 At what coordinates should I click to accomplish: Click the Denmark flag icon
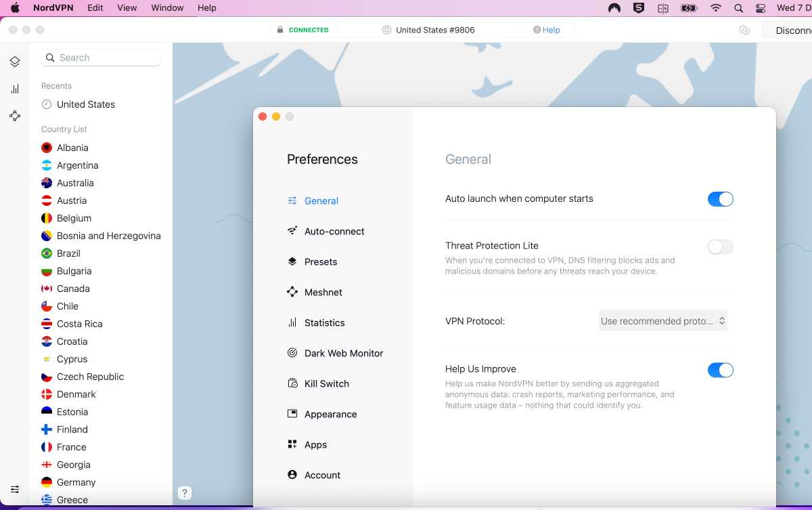tap(47, 394)
